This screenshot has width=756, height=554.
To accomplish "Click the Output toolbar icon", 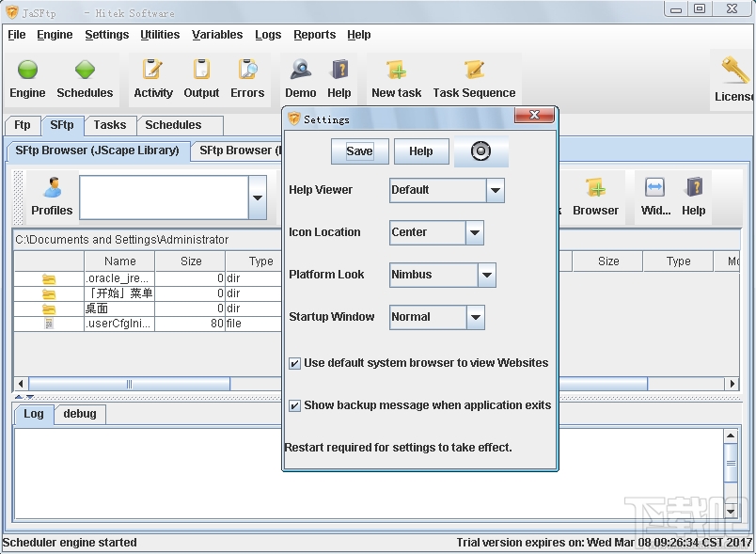I will tap(201, 71).
